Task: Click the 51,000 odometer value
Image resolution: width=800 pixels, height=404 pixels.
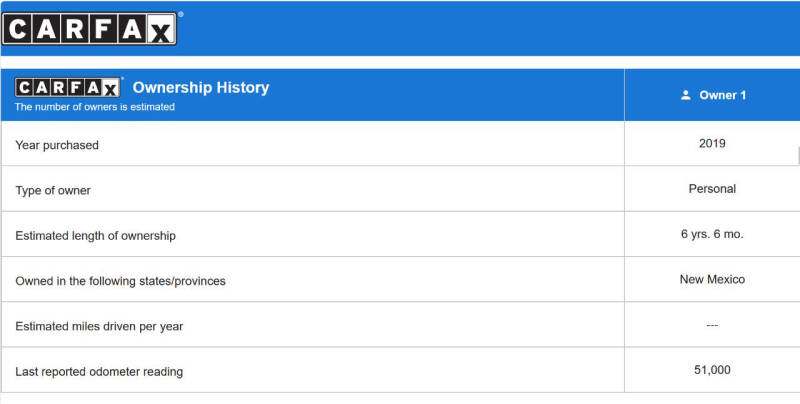Action: coord(712,370)
